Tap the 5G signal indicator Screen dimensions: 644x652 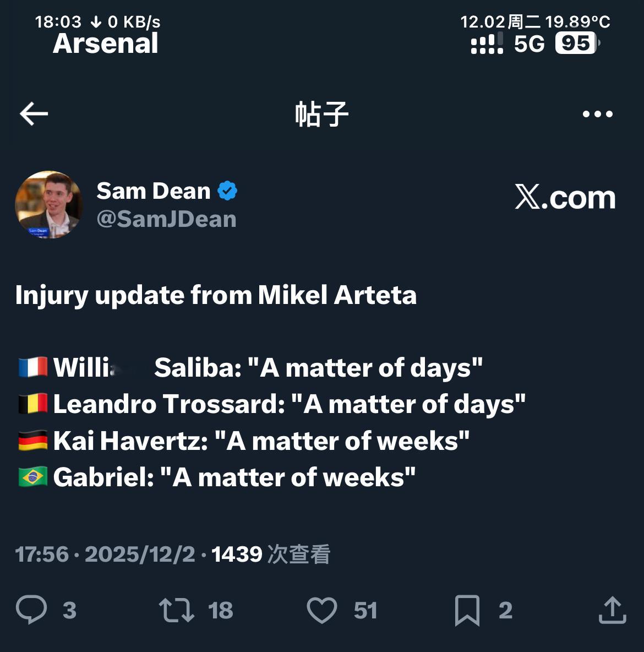click(529, 44)
